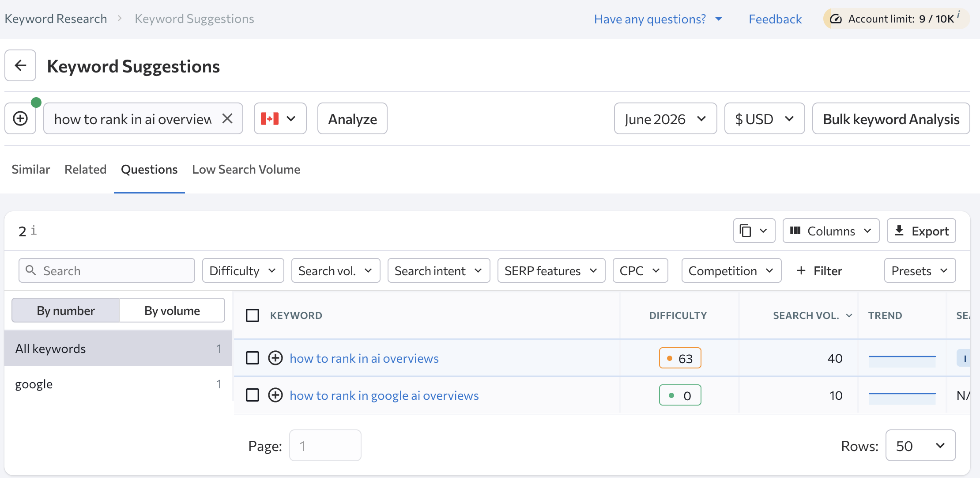Click the DIFFICULTY column header
This screenshot has width=980, height=478.
678,315
